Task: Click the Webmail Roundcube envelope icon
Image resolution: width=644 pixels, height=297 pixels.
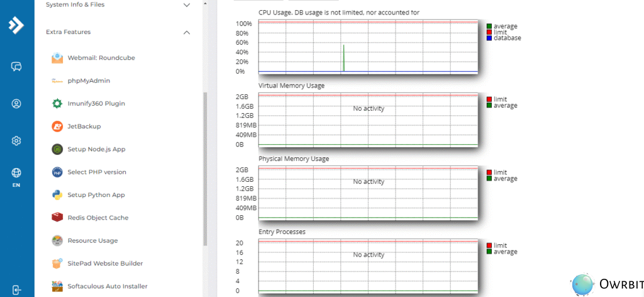Action: pyautogui.click(x=57, y=58)
